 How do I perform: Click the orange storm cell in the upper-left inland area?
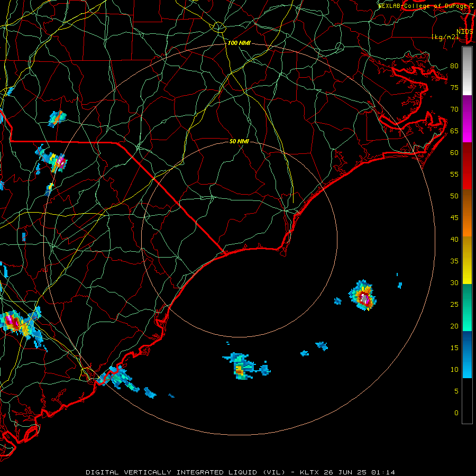pos(57,118)
